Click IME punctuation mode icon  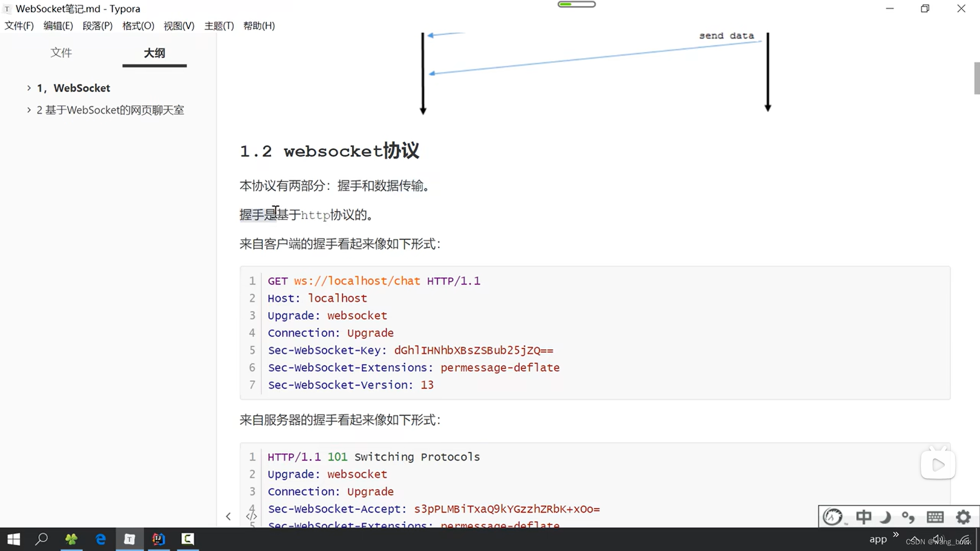click(908, 517)
